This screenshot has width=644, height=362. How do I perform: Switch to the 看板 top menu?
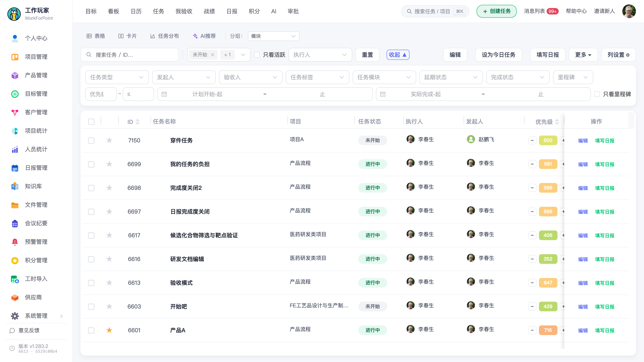(114, 11)
